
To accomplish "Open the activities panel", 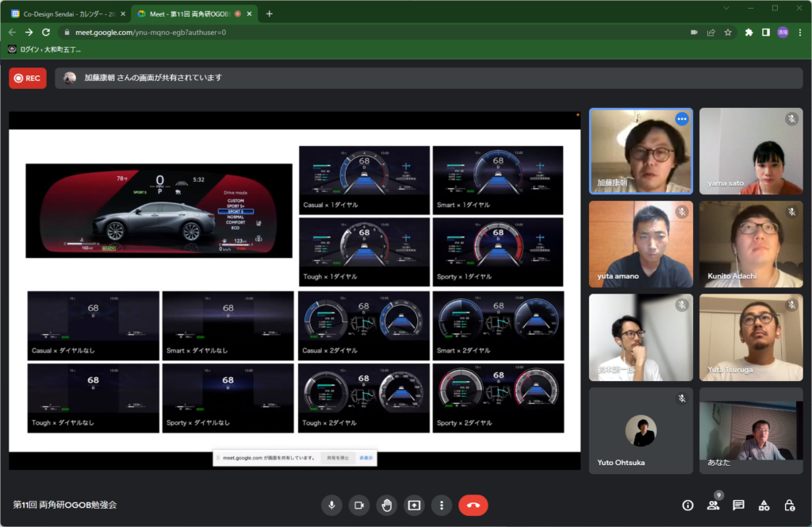I will (764, 505).
